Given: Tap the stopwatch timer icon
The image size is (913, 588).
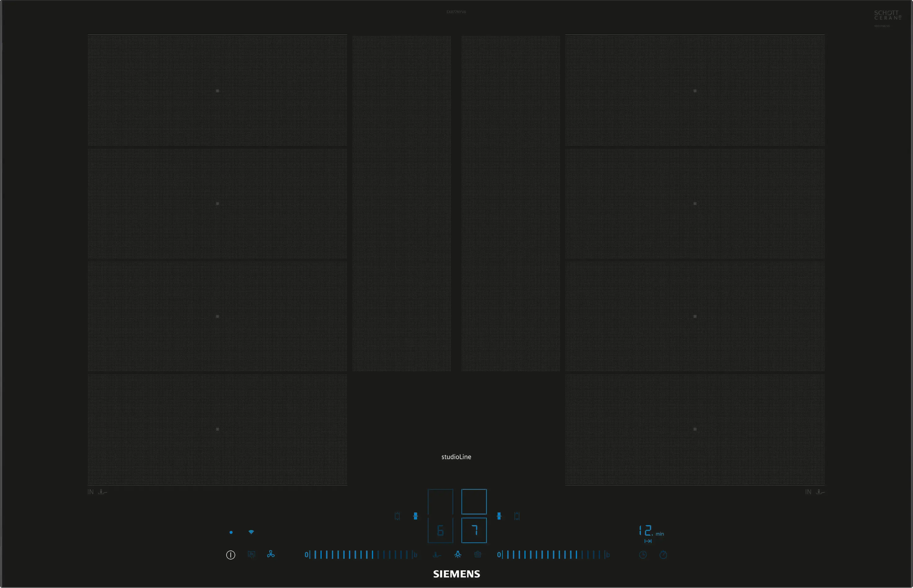Looking at the screenshot, I should 663,555.
